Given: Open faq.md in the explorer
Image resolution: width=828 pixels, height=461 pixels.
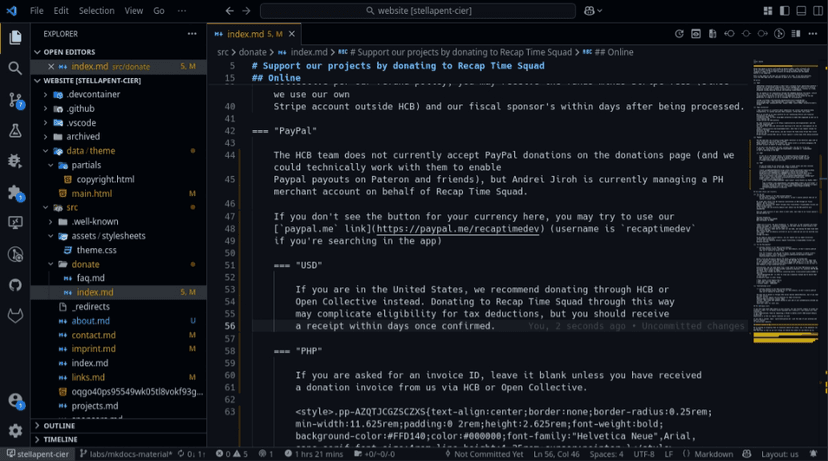Looking at the screenshot, I should point(91,278).
